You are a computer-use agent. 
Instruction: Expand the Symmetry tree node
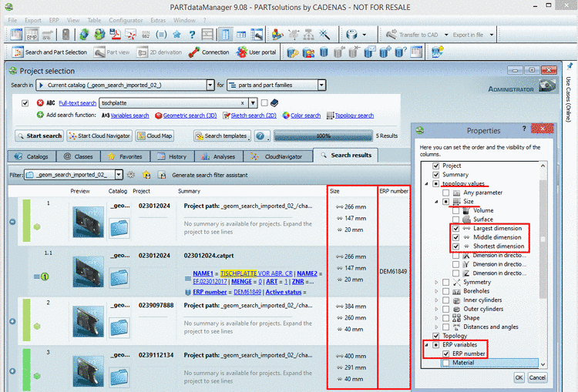437,283
